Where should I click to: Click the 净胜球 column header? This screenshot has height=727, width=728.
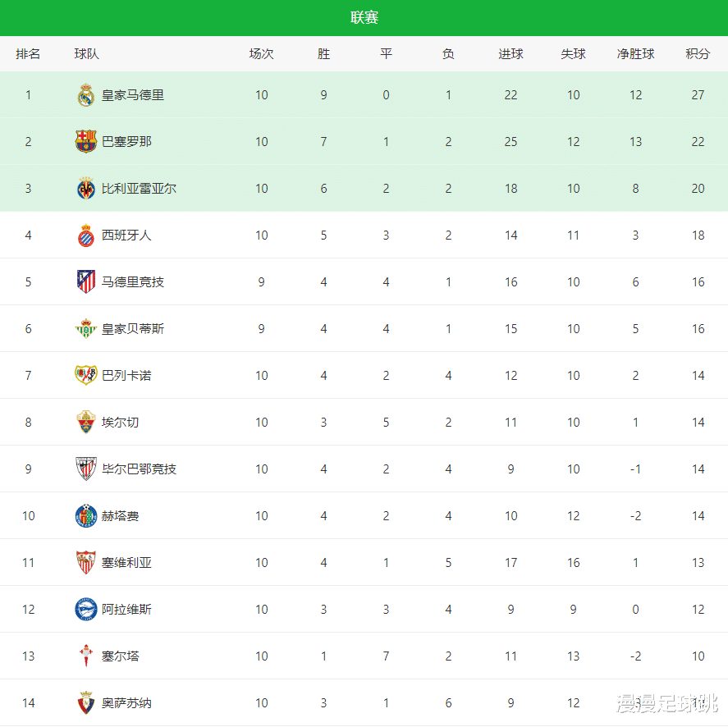[x=635, y=54]
